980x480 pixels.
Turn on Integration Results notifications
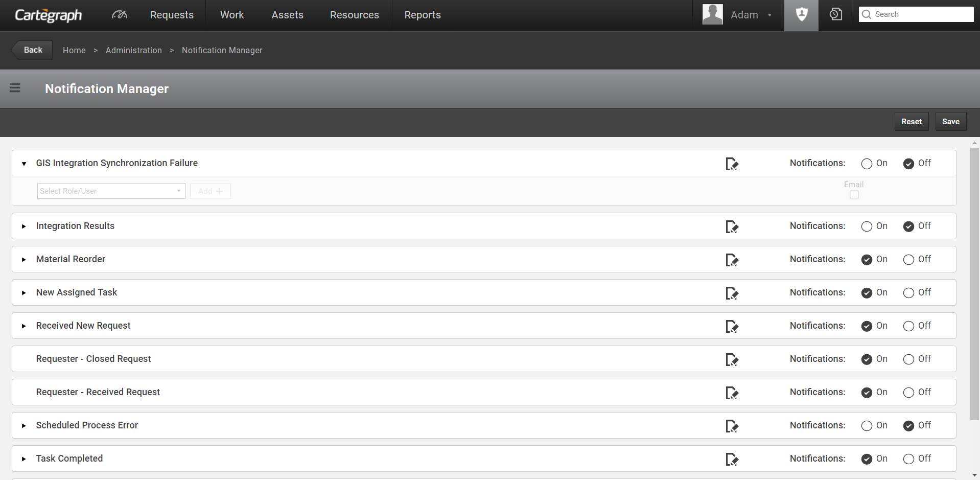coord(867,226)
